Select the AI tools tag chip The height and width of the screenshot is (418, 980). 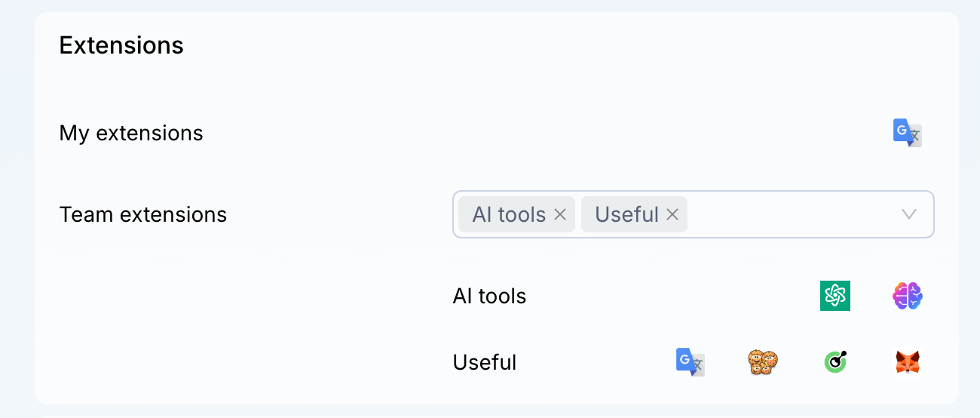(x=517, y=214)
